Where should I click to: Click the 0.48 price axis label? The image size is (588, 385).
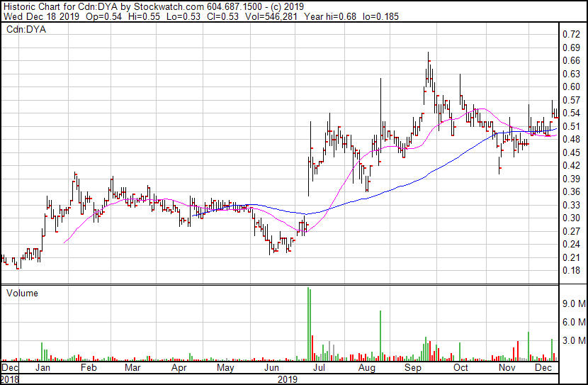point(572,139)
